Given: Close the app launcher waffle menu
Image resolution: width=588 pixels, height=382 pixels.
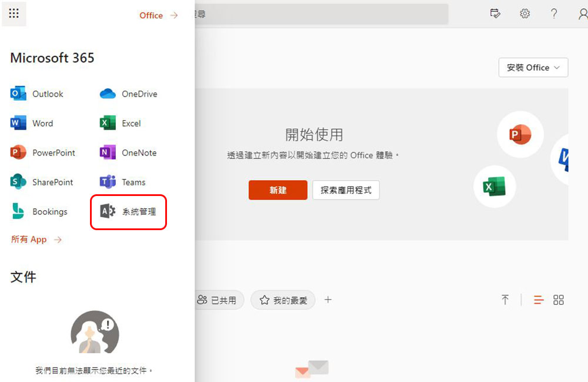Looking at the screenshot, I should [x=14, y=14].
